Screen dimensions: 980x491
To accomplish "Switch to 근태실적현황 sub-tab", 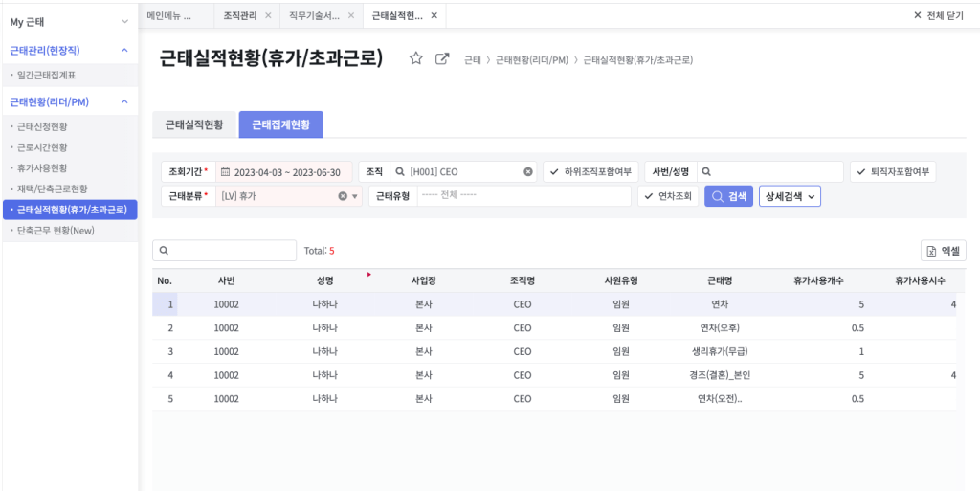I will tap(194, 124).
